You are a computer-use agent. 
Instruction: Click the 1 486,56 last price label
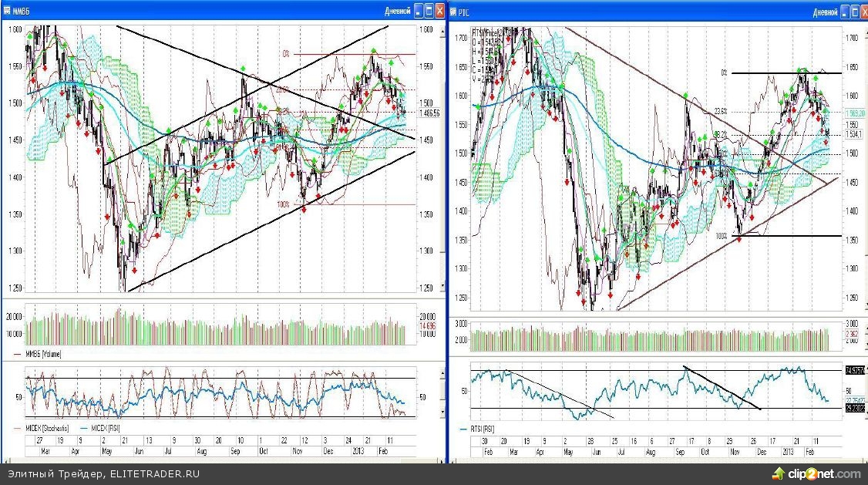coord(429,113)
